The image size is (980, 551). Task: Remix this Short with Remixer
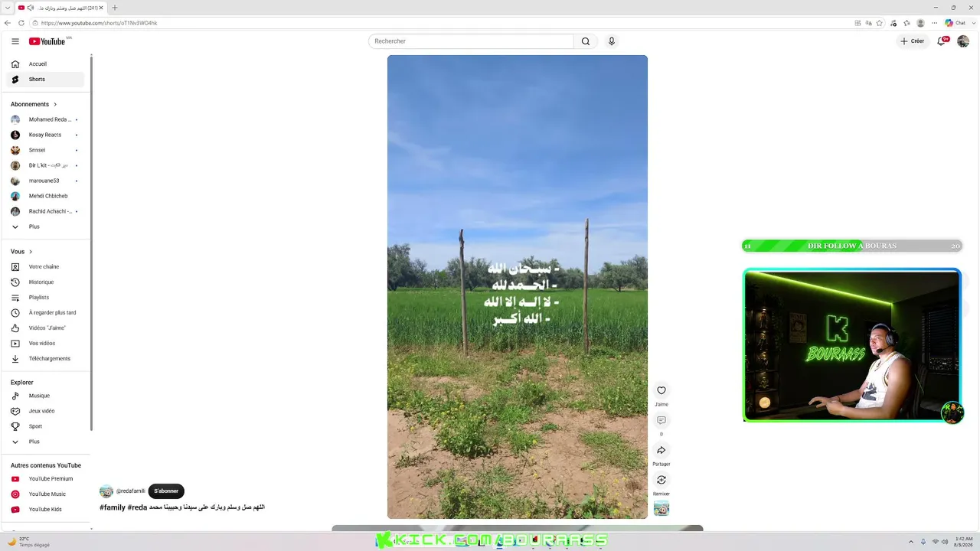point(661,480)
